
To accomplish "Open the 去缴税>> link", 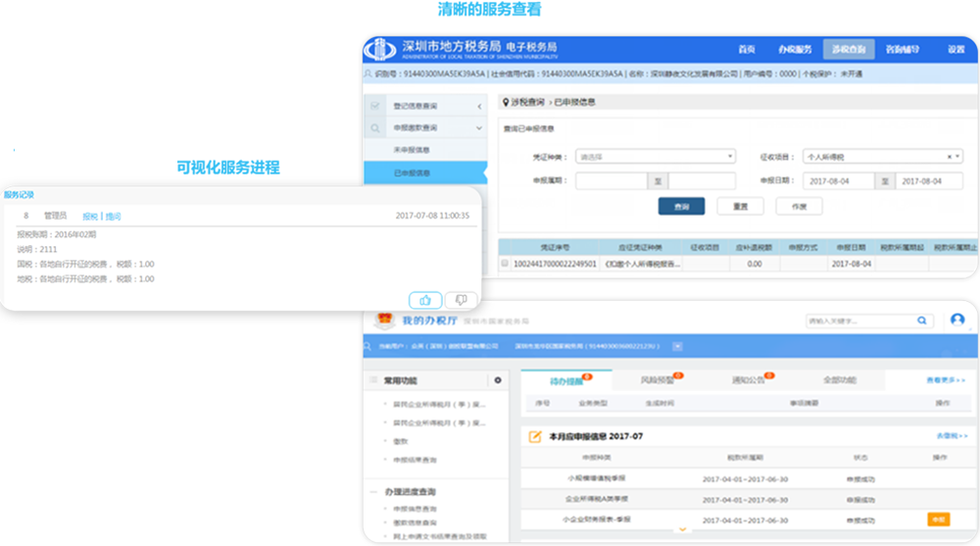I will coord(952,436).
